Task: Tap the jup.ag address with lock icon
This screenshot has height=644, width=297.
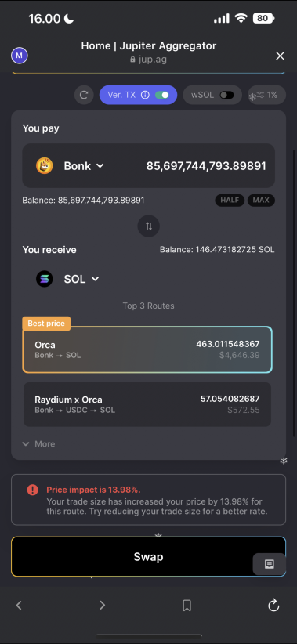Action: (148, 59)
